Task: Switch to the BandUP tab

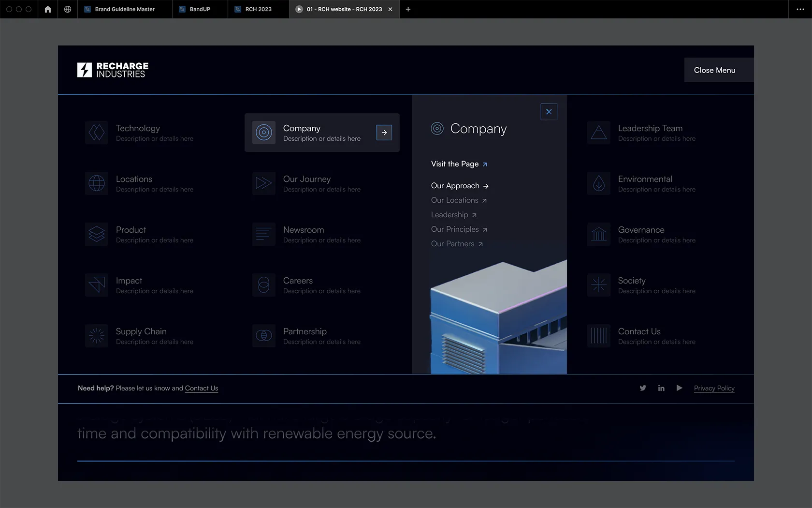Action: coord(200,9)
